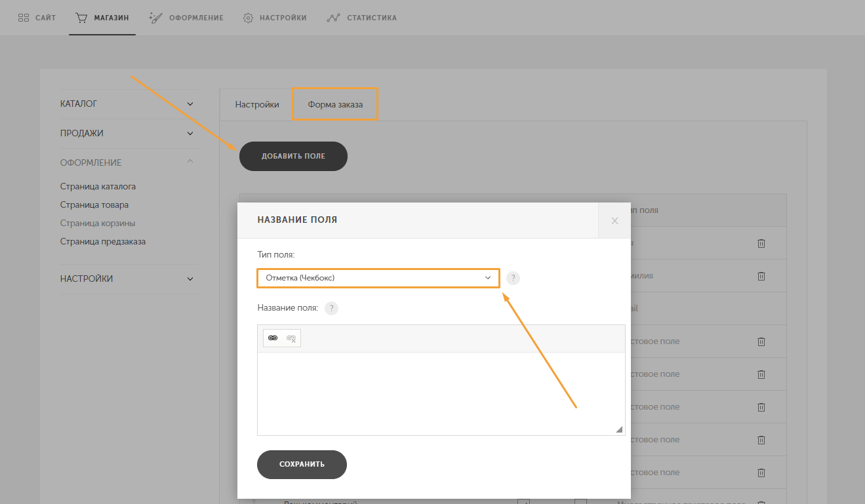
Task: Click the text area resize handle
Action: (619, 429)
